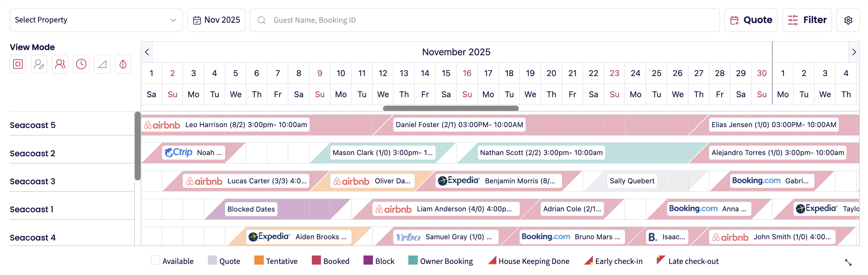The height and width of the screenshot is (275, 868).
Task: Toggle the square view mode icon
Action: [x=18, y=64]
